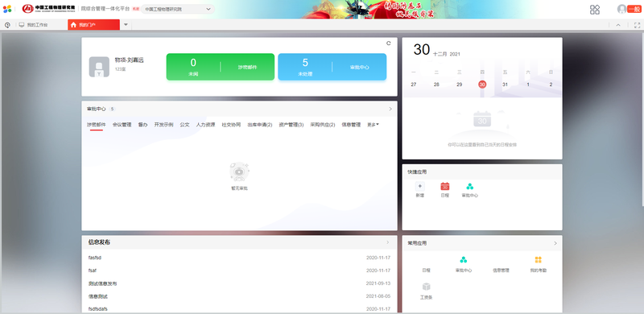Open 日程 calendar icon in 快捷应用
644x314 pixels.
[445, 186]
